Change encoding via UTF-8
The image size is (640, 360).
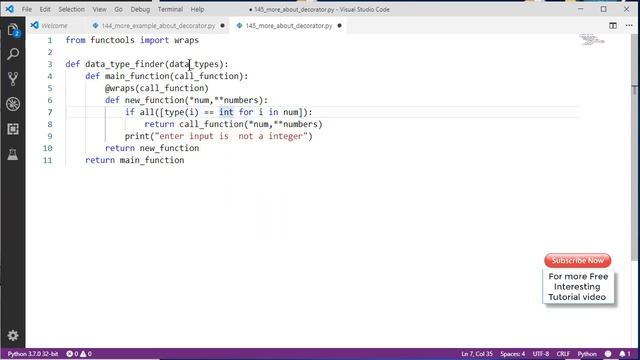540,354
